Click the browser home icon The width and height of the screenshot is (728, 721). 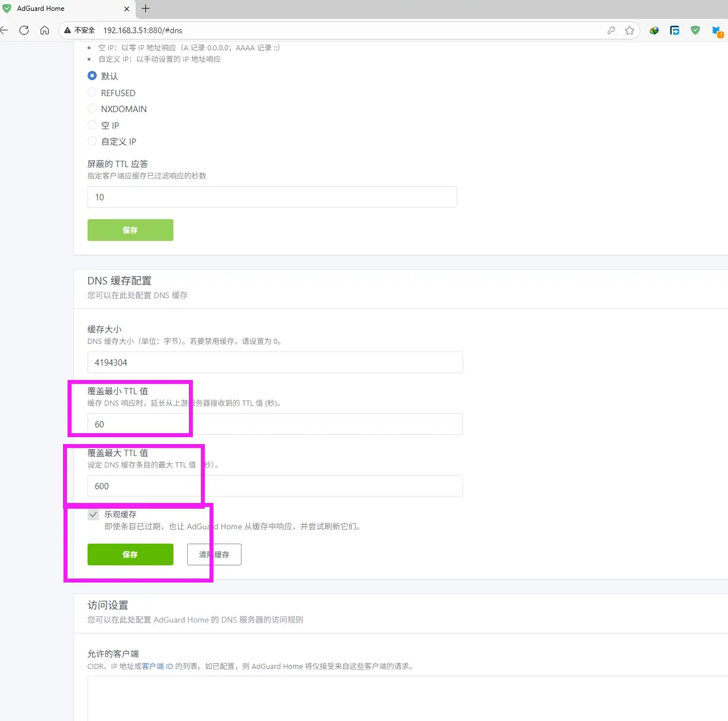point(45,30)
